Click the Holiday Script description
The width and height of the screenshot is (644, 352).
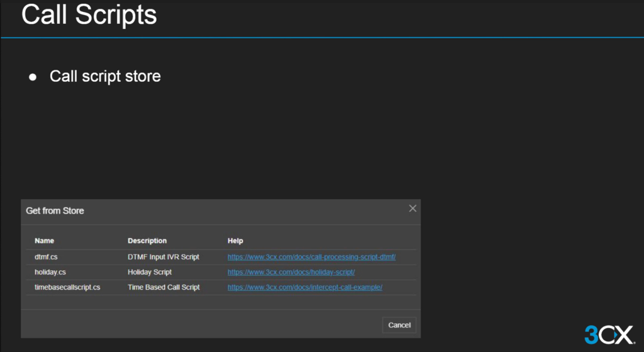150,272
